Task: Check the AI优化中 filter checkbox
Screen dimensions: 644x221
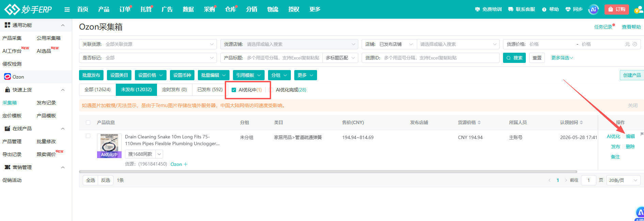Action: [234, 90]
